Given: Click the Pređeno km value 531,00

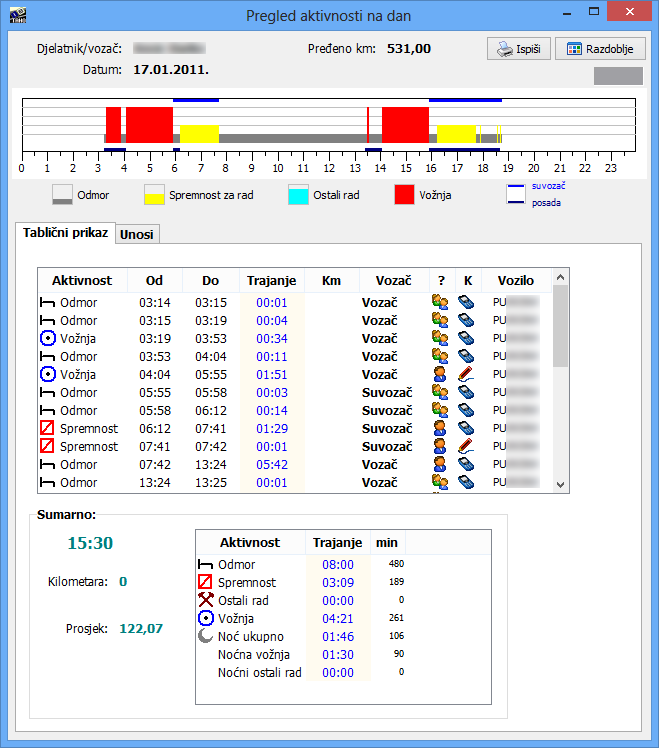Looking at the screenshot, I should [x=409, y=49].
